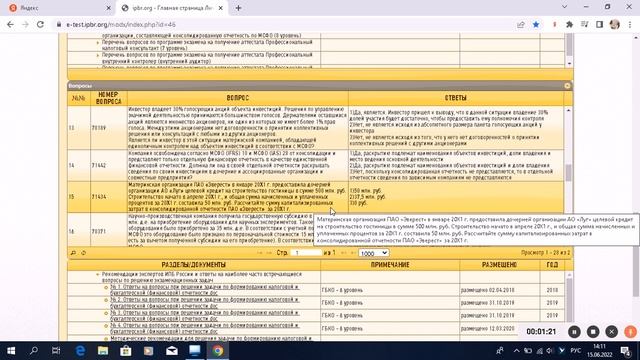Expand Профессиональный внутренний контролер item
Screen dimensions: 640x360
tap(98, 55)
